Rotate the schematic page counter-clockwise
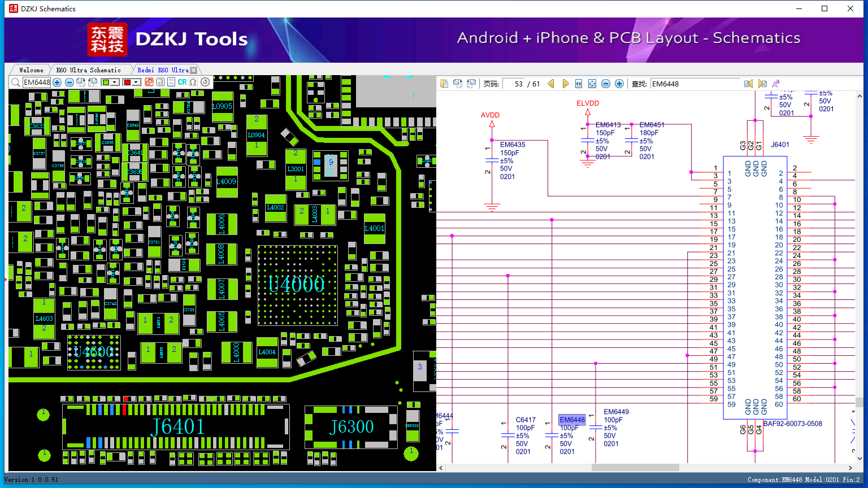Image resolution: width=868 pixels, height=488 pixels. 471,84
